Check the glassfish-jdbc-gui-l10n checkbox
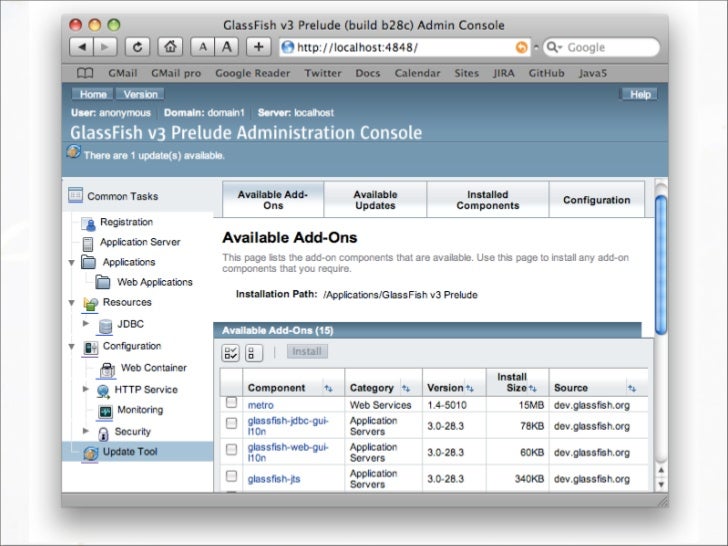Image resolution: width=728 pixels, height=546 pixels. pyautogui.click(x=231, y=423)
